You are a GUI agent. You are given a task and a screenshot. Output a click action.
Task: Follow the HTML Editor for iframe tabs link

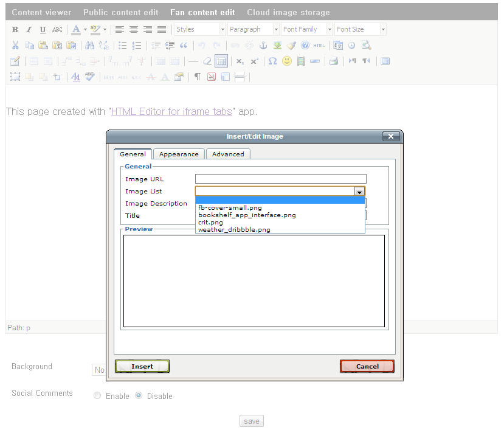171,112
